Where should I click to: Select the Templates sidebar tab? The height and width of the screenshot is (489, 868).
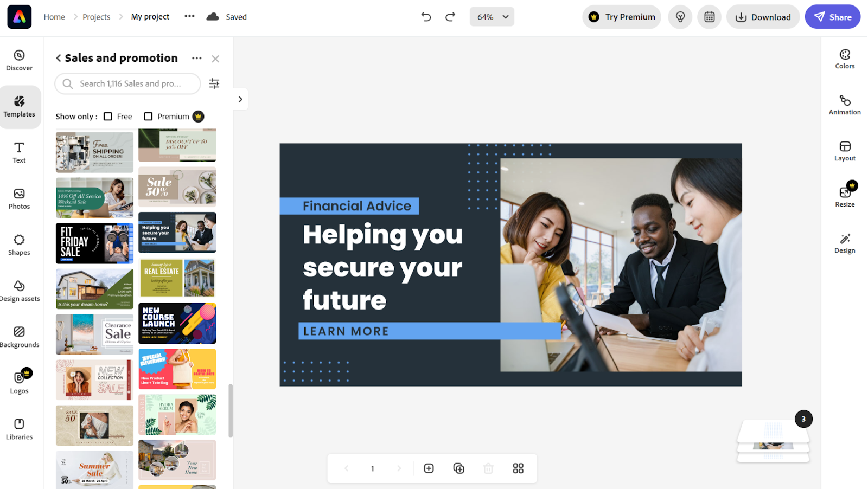pos(20,107)
